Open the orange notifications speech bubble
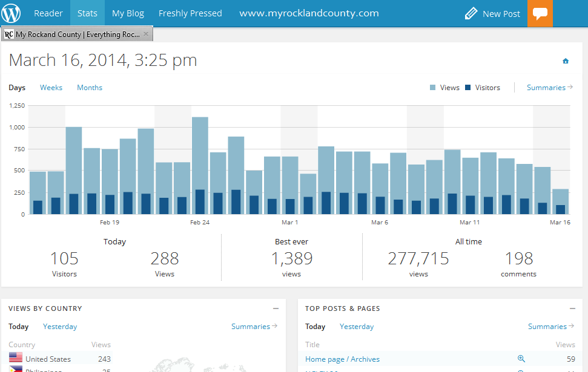The image size is (588, 372). 540,13
